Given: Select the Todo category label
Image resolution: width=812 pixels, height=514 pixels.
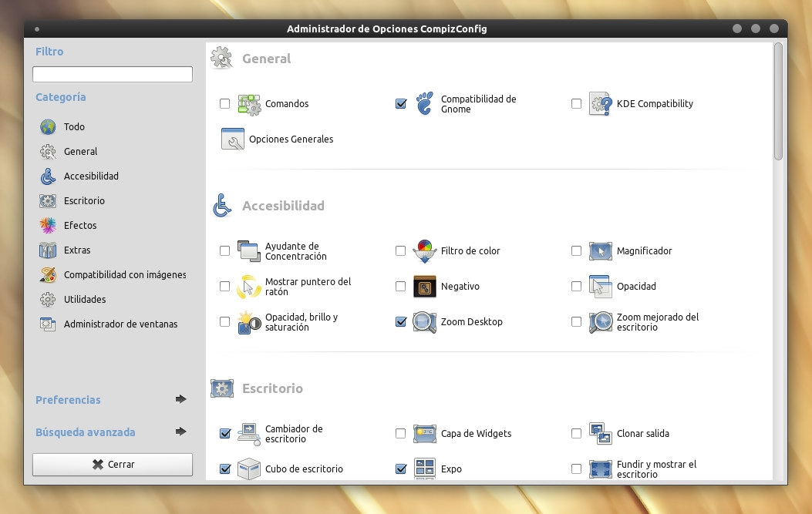Looking at the screenshot, I should click(x=74, y=127).
